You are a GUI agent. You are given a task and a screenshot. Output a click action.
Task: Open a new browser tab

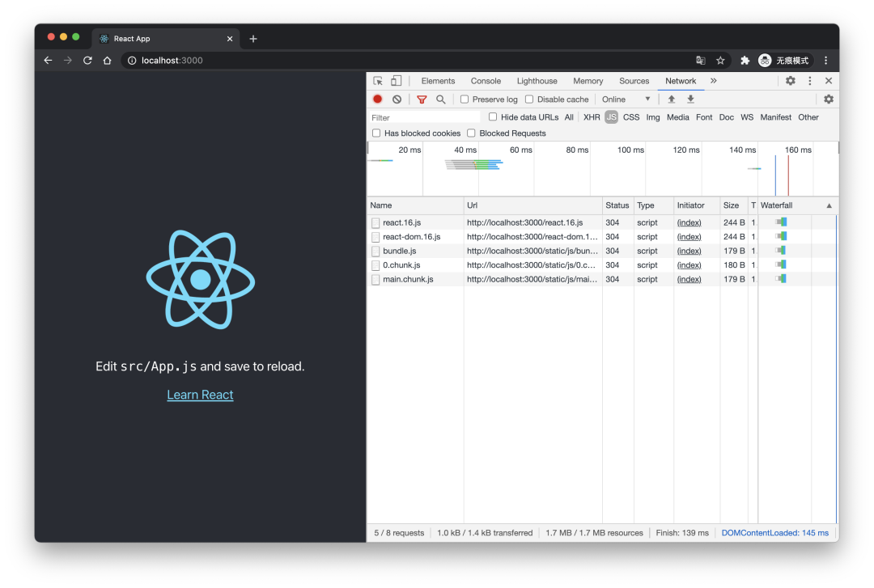253,39
